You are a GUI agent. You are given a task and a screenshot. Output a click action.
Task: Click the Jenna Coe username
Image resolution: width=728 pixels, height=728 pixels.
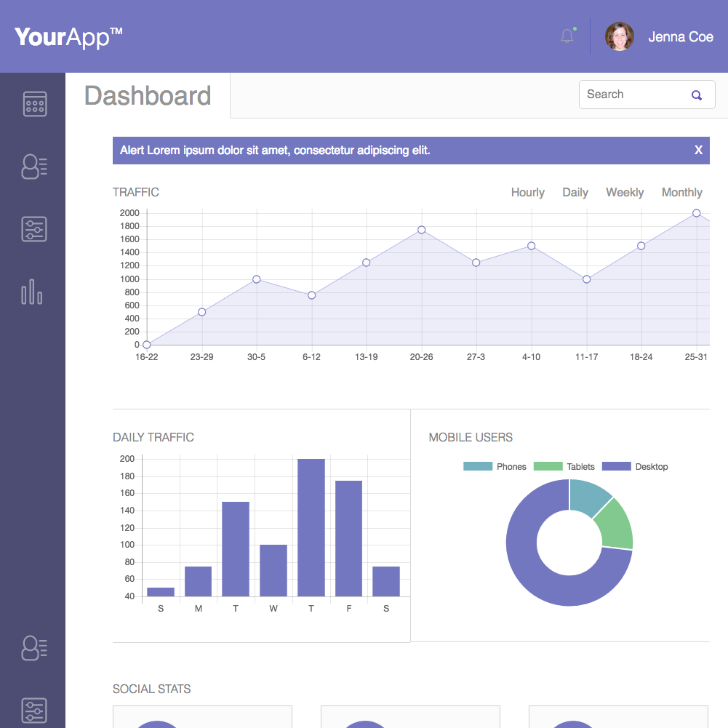(680, 37)
